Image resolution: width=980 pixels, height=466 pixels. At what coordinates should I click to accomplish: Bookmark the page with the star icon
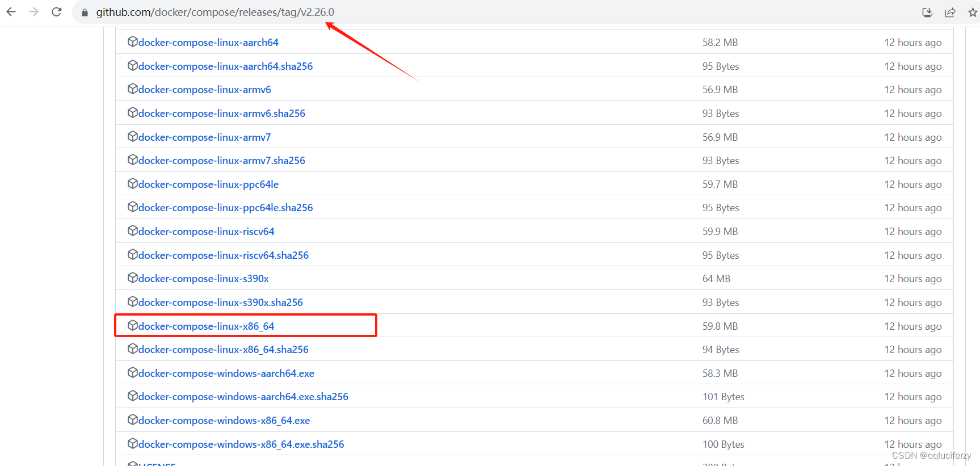(973, 12)
